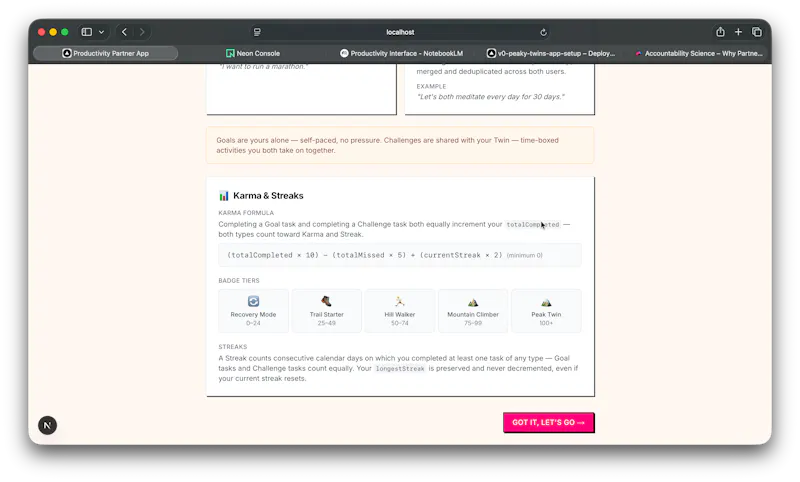Switch to Accountability Science tab

[x=698, y=53]
